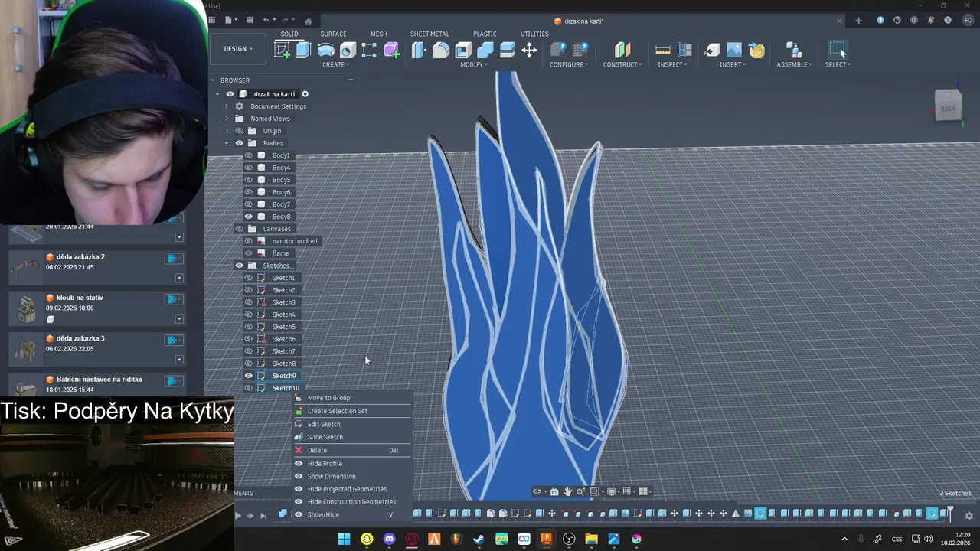The image size is (980, 551).
Task: Select the Extrude tool in Create
Action: [303, 50]
